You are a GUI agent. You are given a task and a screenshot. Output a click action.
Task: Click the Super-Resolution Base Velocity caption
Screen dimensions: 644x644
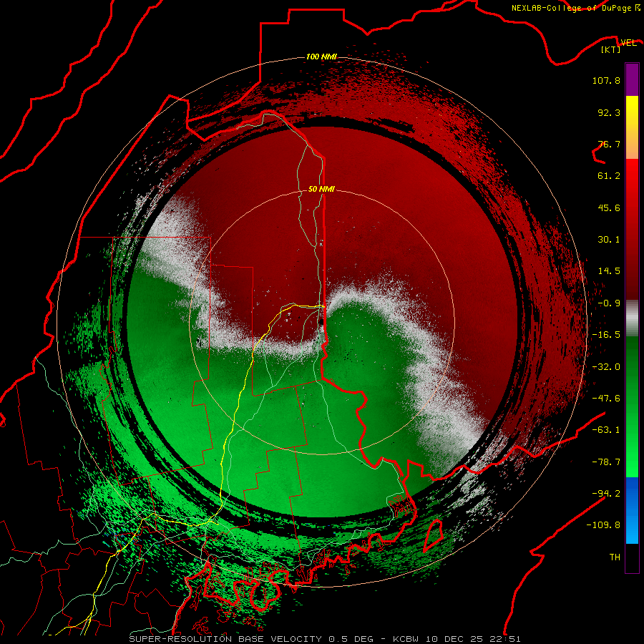tap(324, 639)
